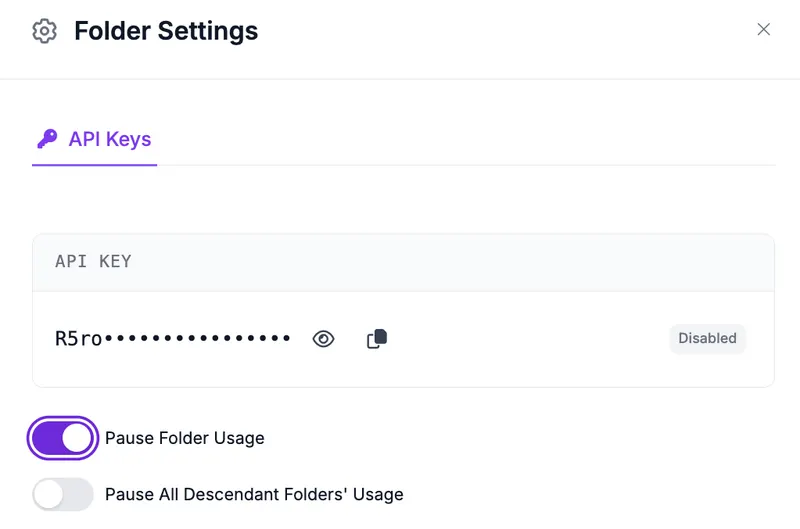The image size is (800, 529).
Task: Click the purple key icon
Action: [x=47, y=139]
